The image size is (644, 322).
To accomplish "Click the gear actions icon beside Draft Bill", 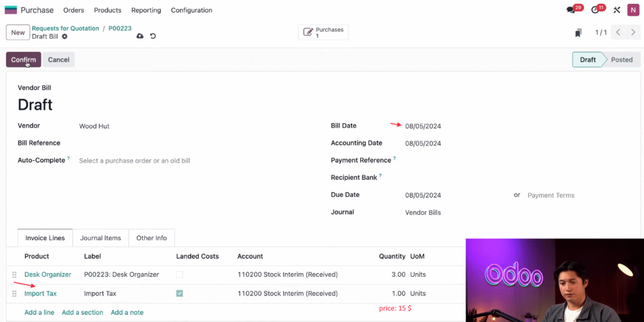I will [x=65, y=36].
